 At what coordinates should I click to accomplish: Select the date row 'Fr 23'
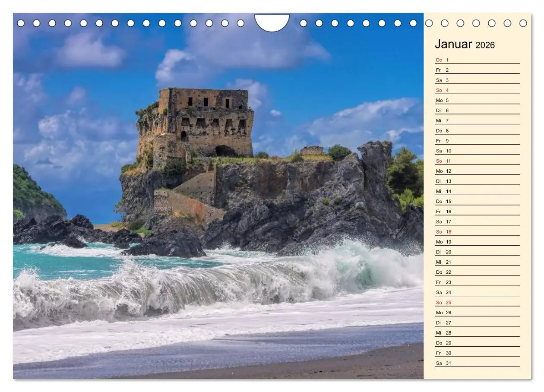pos(477,282)
